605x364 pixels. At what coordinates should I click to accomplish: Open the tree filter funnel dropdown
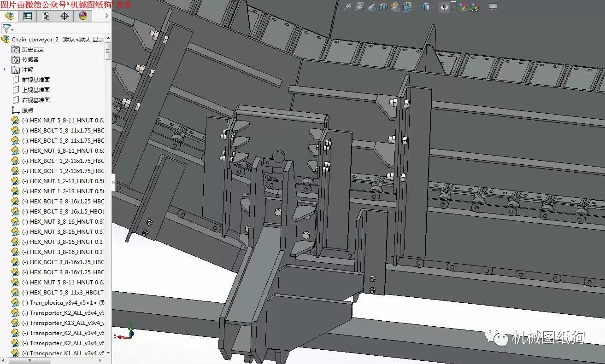click(7, 29)
